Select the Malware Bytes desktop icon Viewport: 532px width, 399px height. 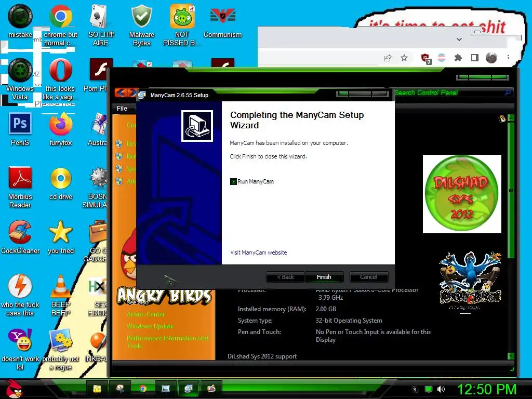click(141, 25)
